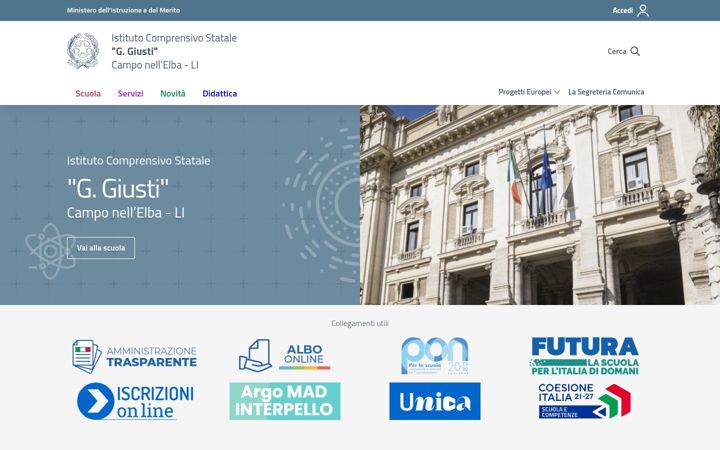Expand the Progetti Europei dropdown

[x=529, y=92]
